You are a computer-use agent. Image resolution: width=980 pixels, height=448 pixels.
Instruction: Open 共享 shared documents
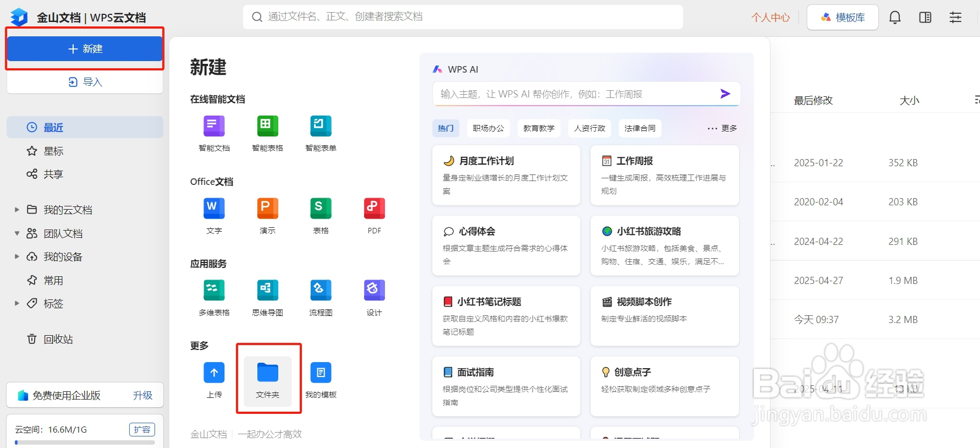[x=85, y=174]
